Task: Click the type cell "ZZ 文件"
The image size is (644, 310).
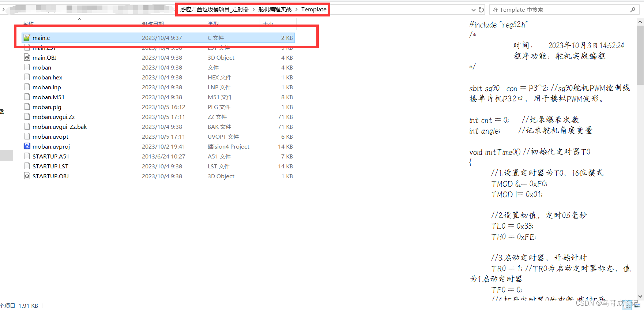Action: click(217, 117)
